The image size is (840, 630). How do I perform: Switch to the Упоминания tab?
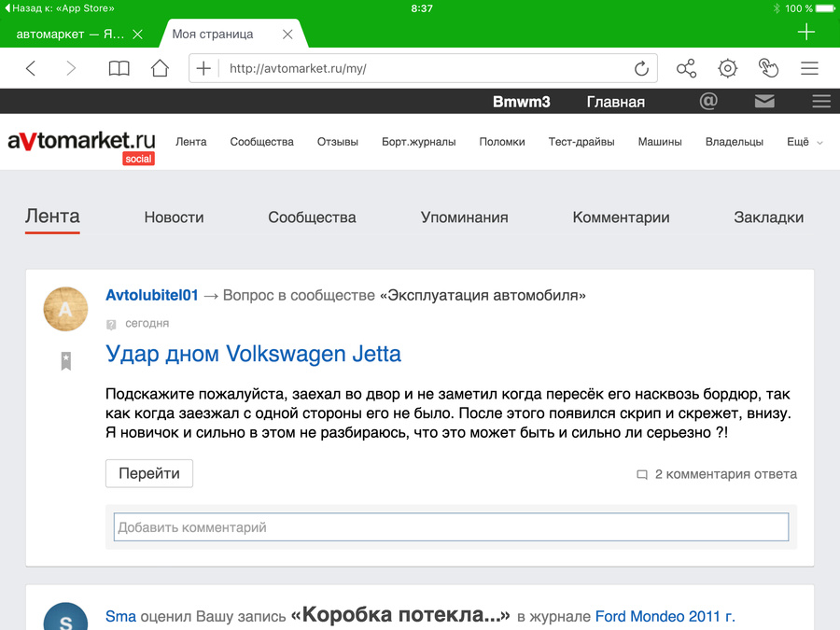(x=465, y=217)
